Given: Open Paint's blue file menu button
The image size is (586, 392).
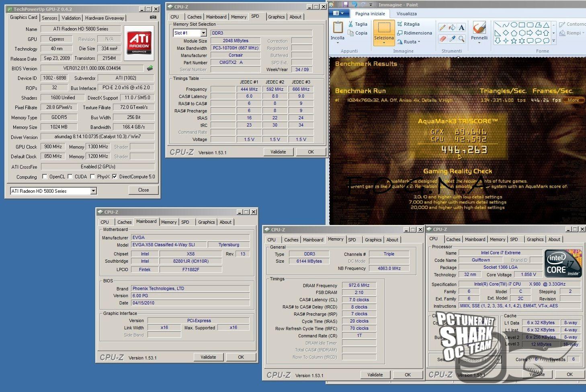Looking at the screenshot, I should [339, 13].
